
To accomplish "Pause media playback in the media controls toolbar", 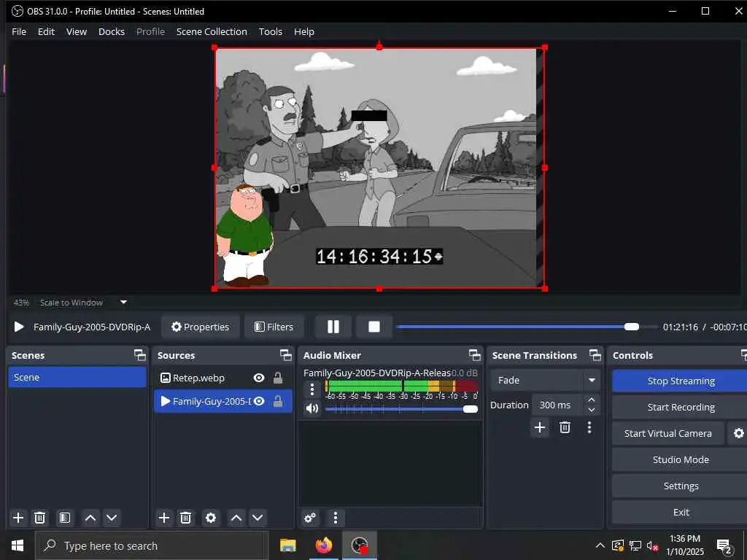I will (333, 327).
